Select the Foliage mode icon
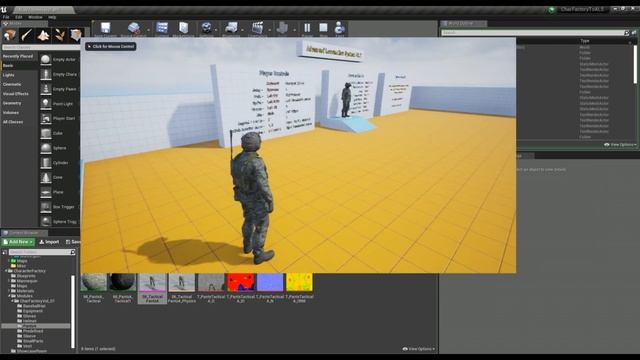 tap(60, 35)
